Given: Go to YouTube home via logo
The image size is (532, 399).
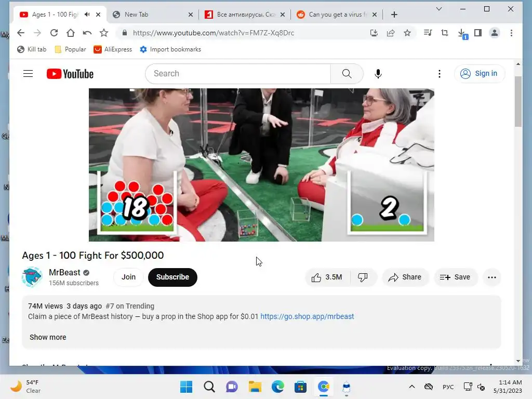Looking at the screenshot, I should pos(70,74).
